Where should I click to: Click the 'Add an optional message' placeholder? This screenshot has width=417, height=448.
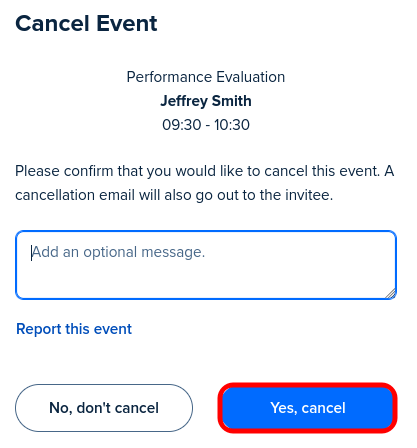[118, 252]
